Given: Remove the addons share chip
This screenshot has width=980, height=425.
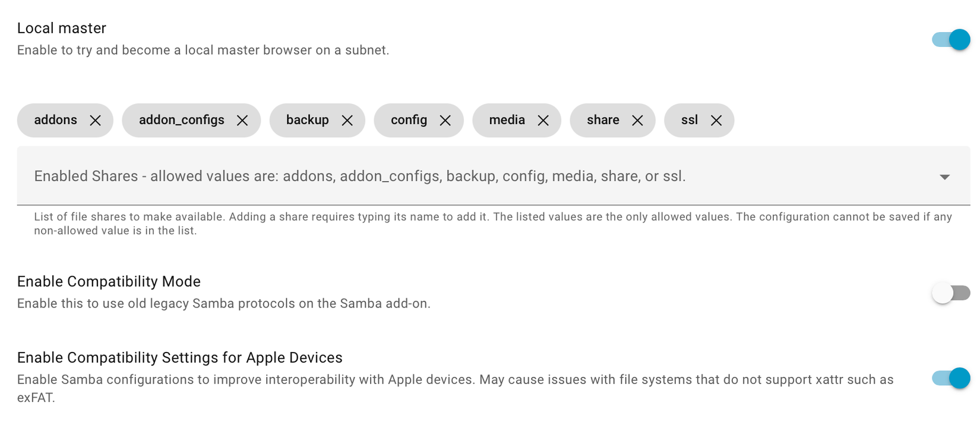Looking at the screenshot, I should (x=95, y=120).
